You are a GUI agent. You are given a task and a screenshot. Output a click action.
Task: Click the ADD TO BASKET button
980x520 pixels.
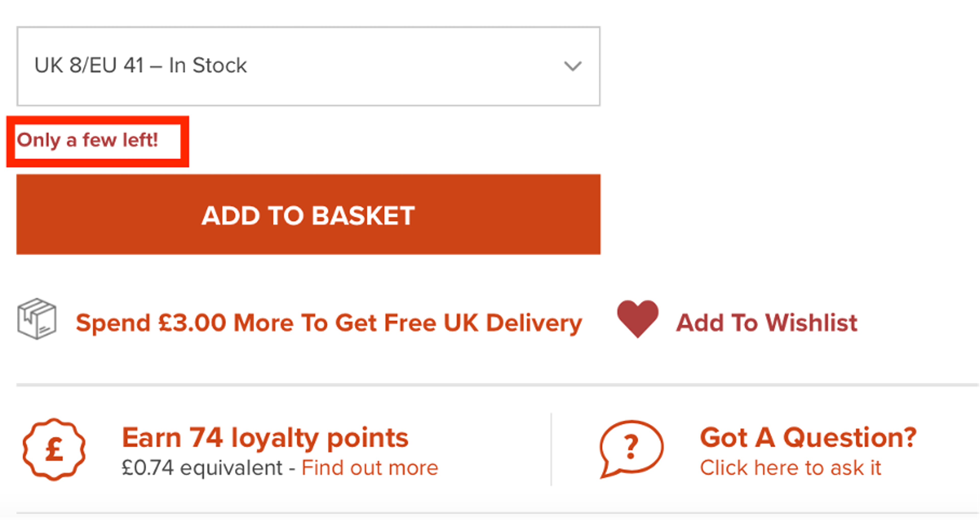pos(308,215)
